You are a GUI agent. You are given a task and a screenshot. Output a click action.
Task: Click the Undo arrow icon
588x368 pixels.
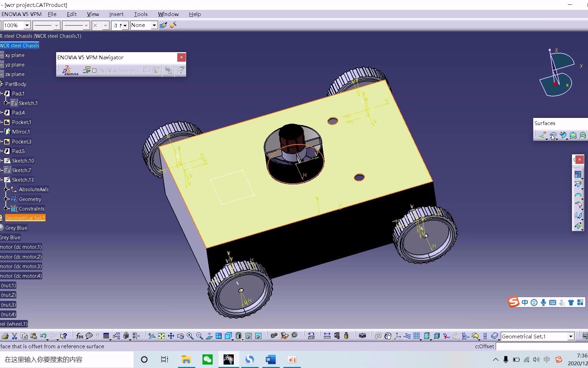tap(43, 336)
